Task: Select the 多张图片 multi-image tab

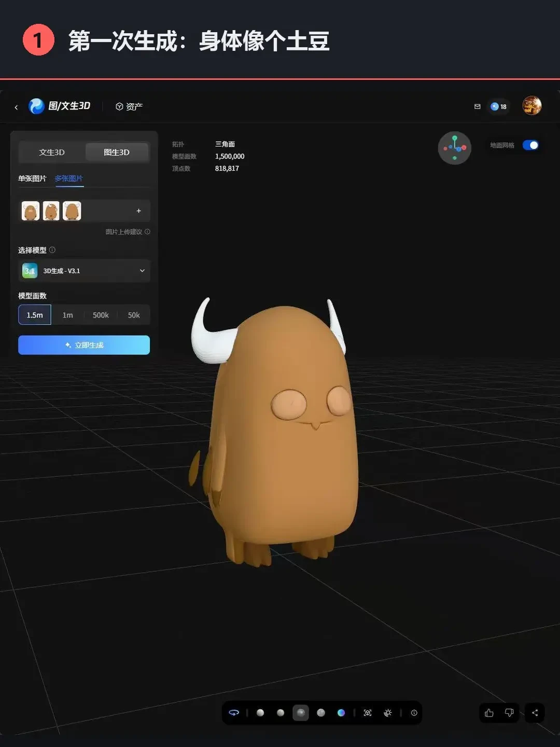Action: coord(68,178)
